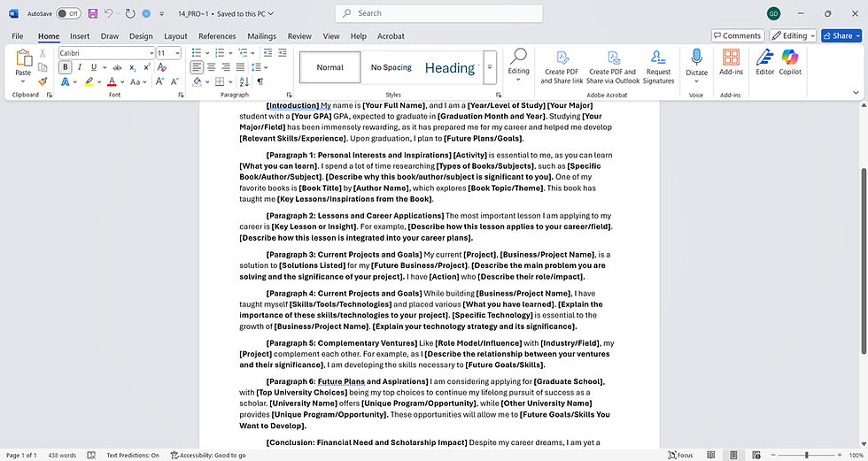Viewport: 868px width, 461px height.
Task: Toggle bold formatting
Action: coord(66,67)
